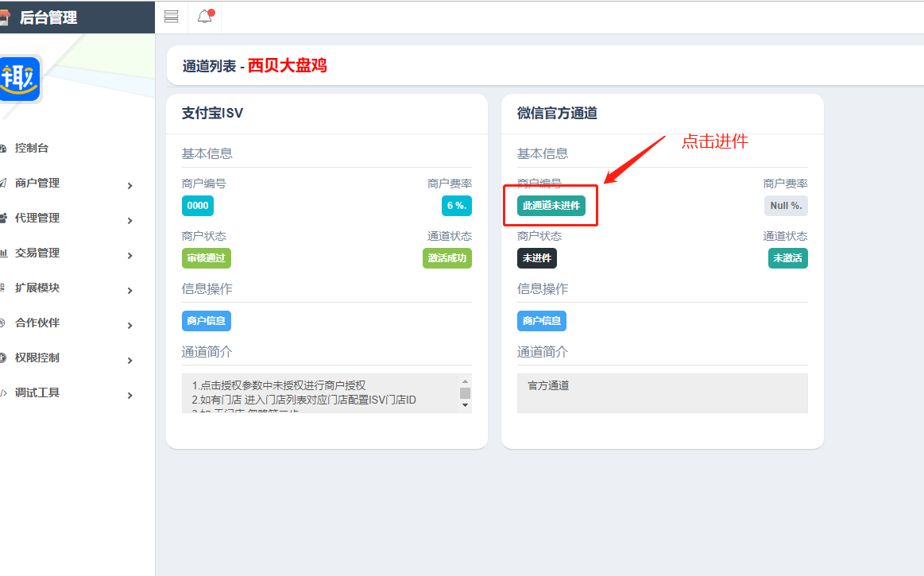Expand the 商户管理 chevron
The height and width of the screenshot is (576, 924).
(130, 186)
